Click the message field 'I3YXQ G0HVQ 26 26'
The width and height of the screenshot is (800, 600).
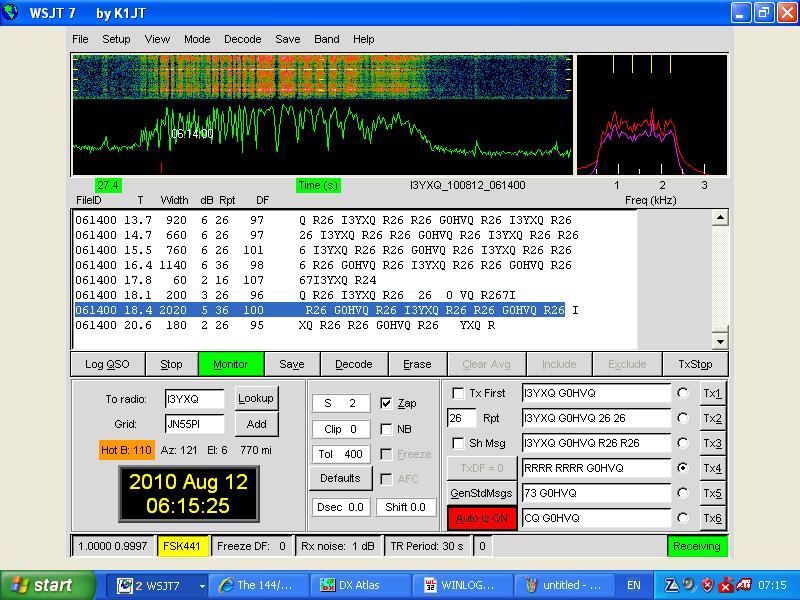[x=596, y=418]
